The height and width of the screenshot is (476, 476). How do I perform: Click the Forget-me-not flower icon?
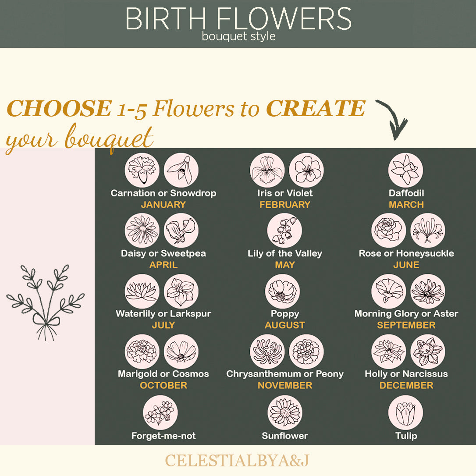(x=160, y=412)
